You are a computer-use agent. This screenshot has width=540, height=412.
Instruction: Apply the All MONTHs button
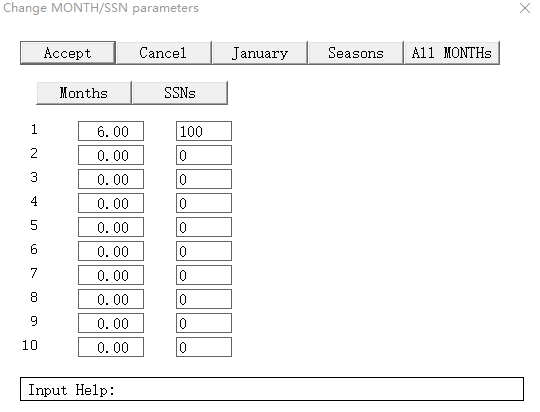click(x=451, y=53)
